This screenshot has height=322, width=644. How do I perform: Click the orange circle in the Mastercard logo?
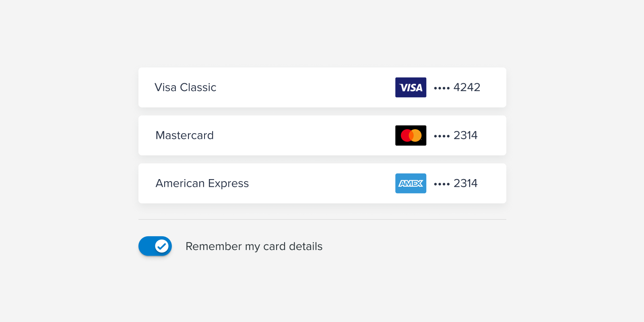pyautogui.click(x=416, y=135)
